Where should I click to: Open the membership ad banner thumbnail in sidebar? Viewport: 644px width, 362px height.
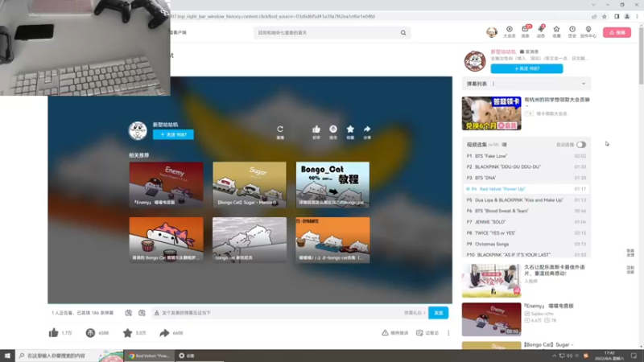[492, 113]
